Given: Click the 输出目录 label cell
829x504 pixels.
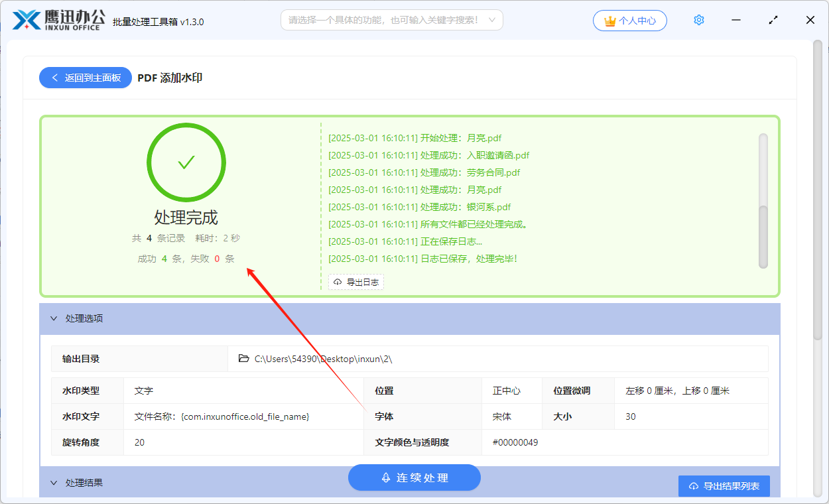Looking at the screenshot, I should point(139,359).
